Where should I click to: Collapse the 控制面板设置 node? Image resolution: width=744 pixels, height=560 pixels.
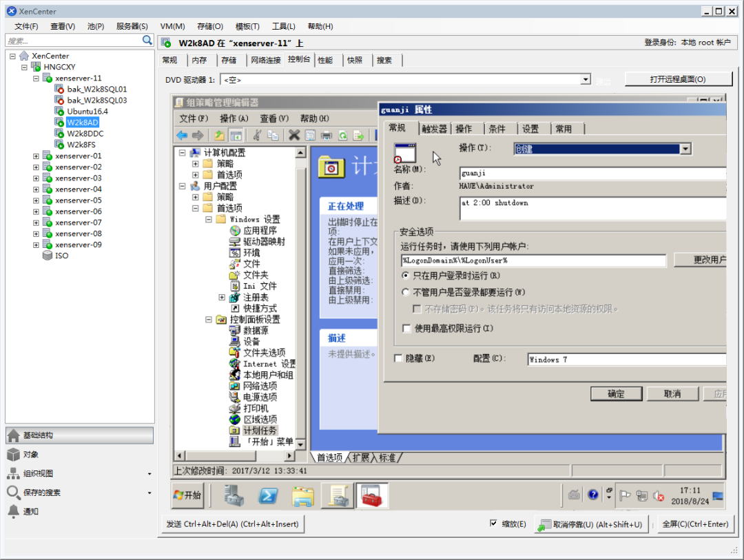(x=209, y=320)
